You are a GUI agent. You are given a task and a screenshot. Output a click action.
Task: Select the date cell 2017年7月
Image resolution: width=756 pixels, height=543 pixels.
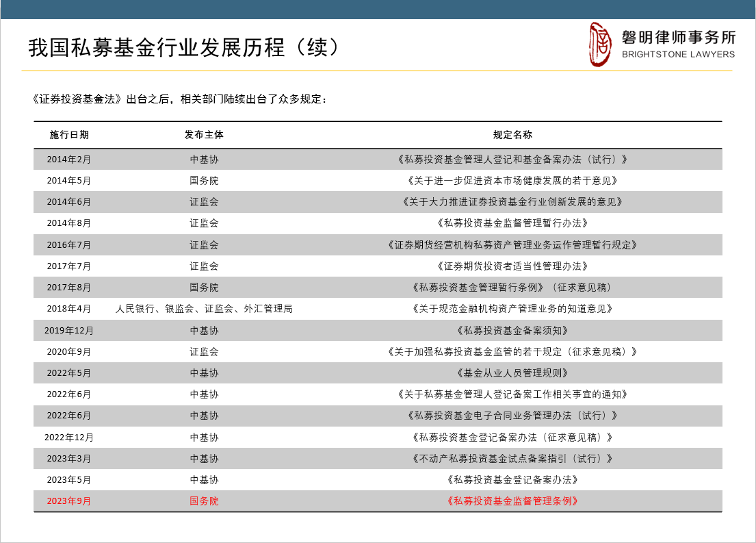69,266
